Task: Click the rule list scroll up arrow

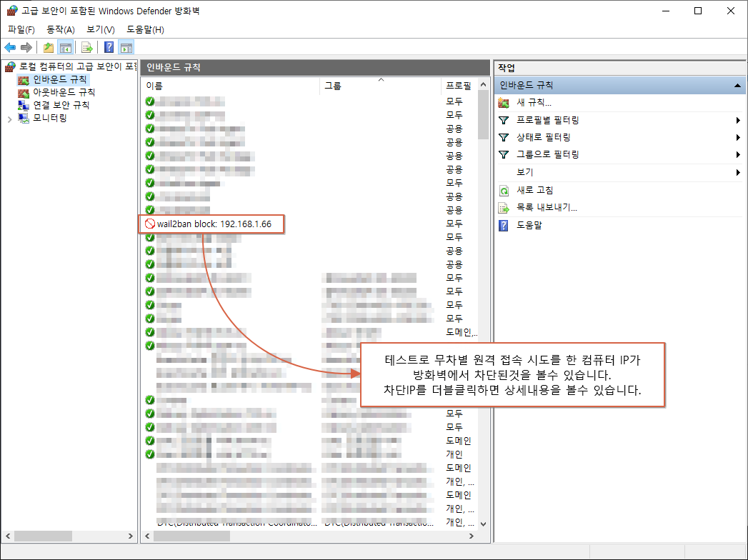Action: click(x=483, y=84)
